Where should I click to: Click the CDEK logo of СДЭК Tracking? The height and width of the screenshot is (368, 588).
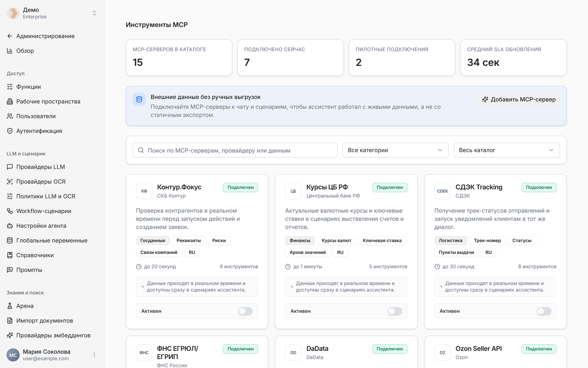click(x=442, y=191)
